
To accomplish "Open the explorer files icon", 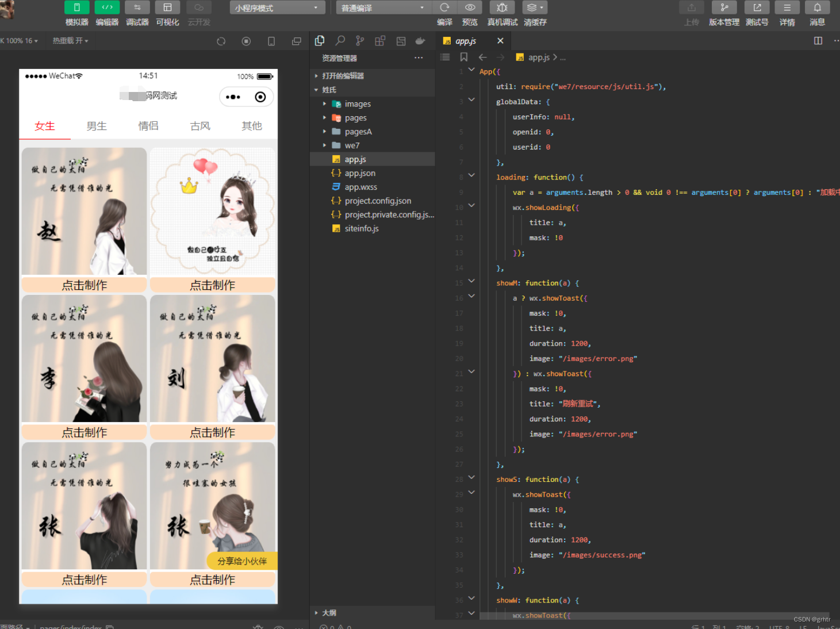I will pyautogui.click(x=320, y=41).
